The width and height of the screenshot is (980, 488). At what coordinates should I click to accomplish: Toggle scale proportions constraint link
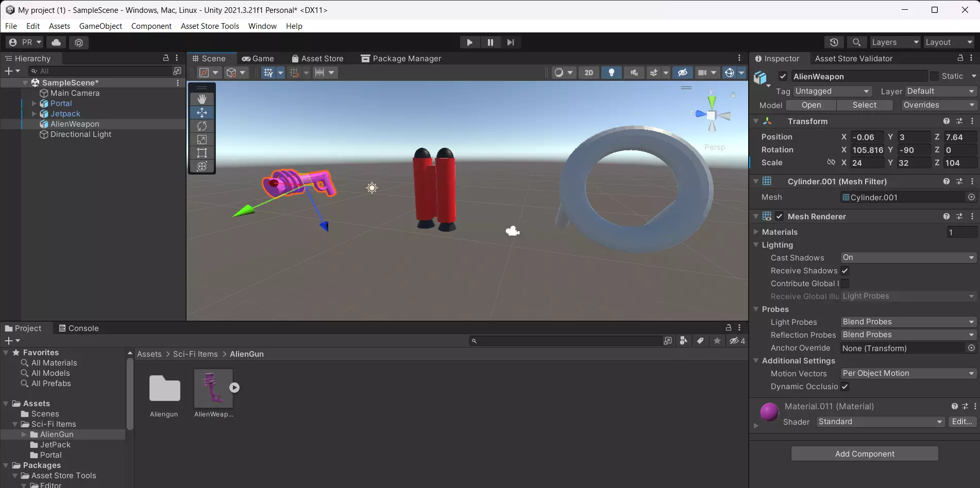[x=831, y=162]
